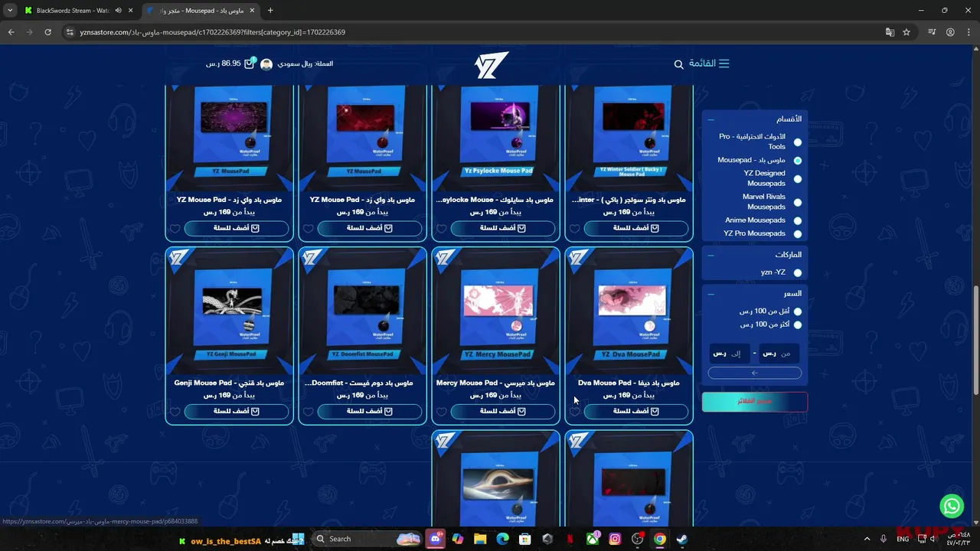The image size is (980, 551).
Task: Show hidden system tray icons chevron
Action: (867, 539)
